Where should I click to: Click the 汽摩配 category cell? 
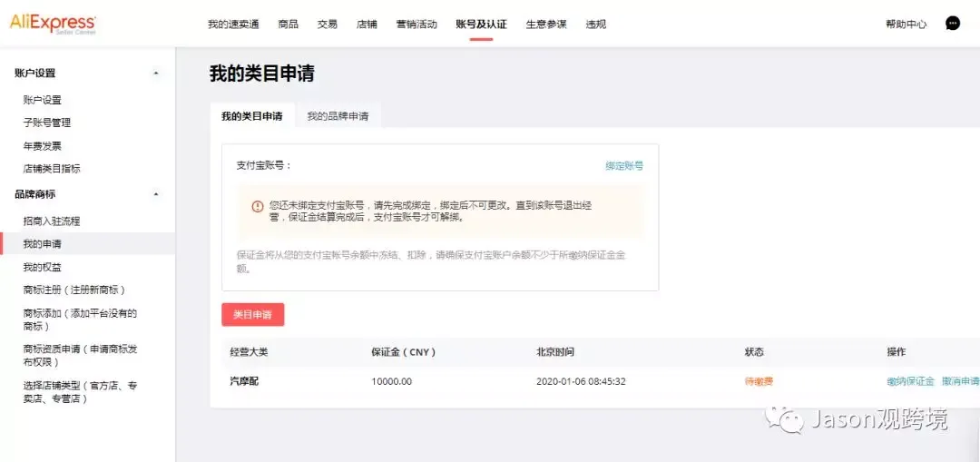(x=244, y=381)
